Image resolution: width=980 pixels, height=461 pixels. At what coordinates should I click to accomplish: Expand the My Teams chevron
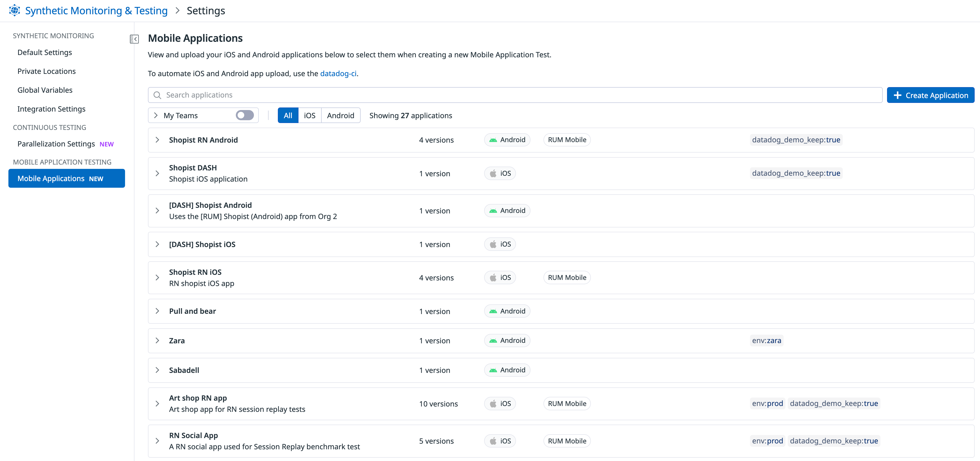coord(156,115)
